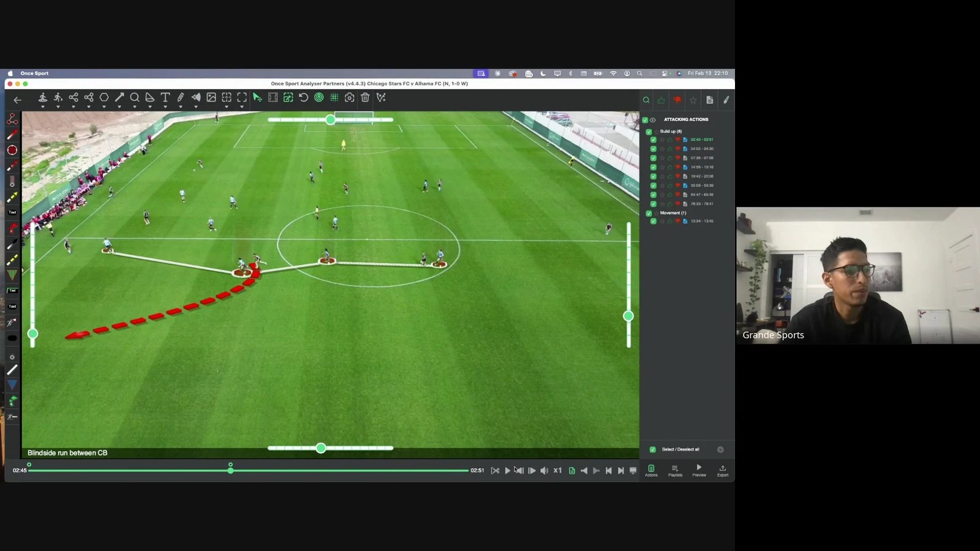Image resolution: width=980 pixels, height=551 pixels.
Task: Click the right vertical perspective slider handle
Action: coord(628,316)
